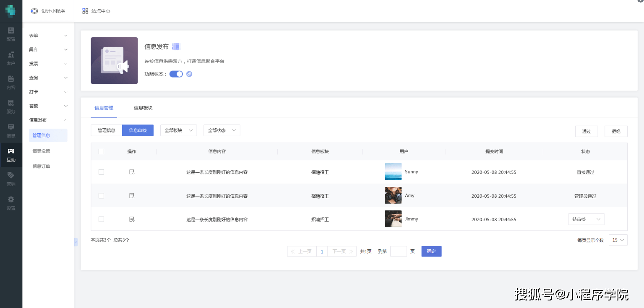Open 配置 in the dark sidebar

(x=11, y=34)
